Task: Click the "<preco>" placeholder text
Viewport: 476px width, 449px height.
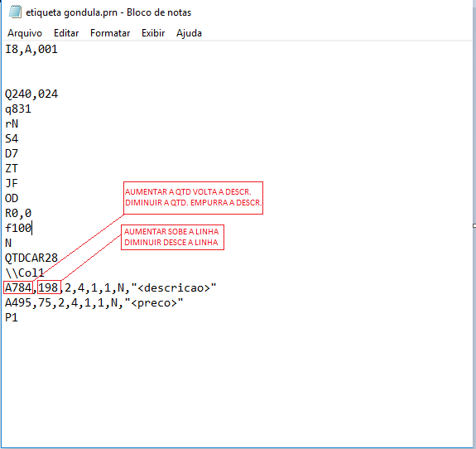Action: (x=154, y=302)
